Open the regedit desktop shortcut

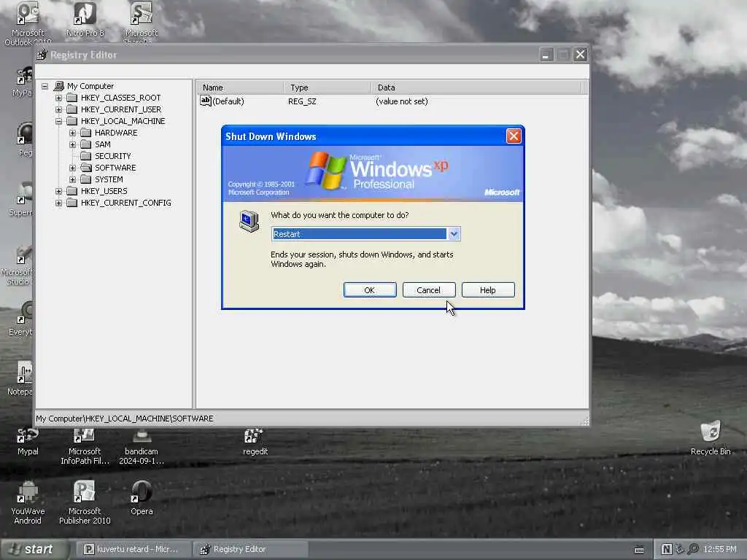click(x=255, y=441)
